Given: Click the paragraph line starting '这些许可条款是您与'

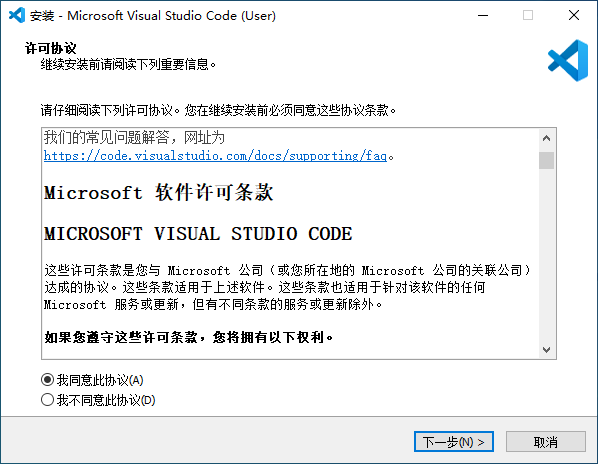Looking at the screenshot, I should point(287,270).
